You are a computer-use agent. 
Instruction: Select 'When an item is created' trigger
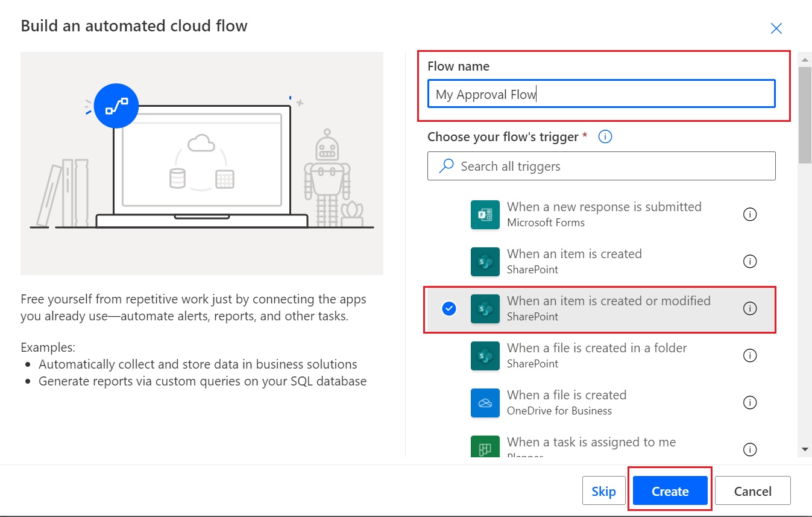click(574, 261)
